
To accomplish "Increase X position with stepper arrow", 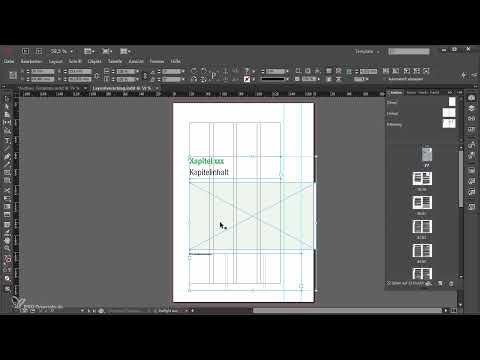I will coord(28,70).
